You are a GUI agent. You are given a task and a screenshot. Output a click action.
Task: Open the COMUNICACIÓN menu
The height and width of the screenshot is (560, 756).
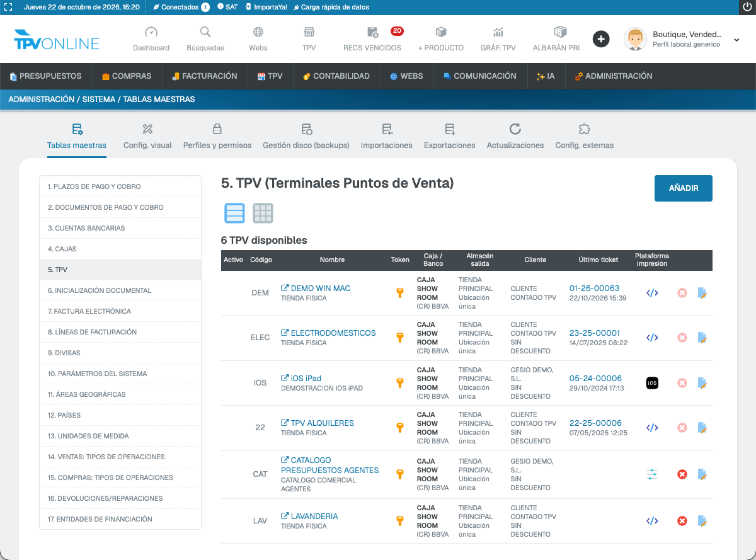pyautogui.click(x=479, y=76)
